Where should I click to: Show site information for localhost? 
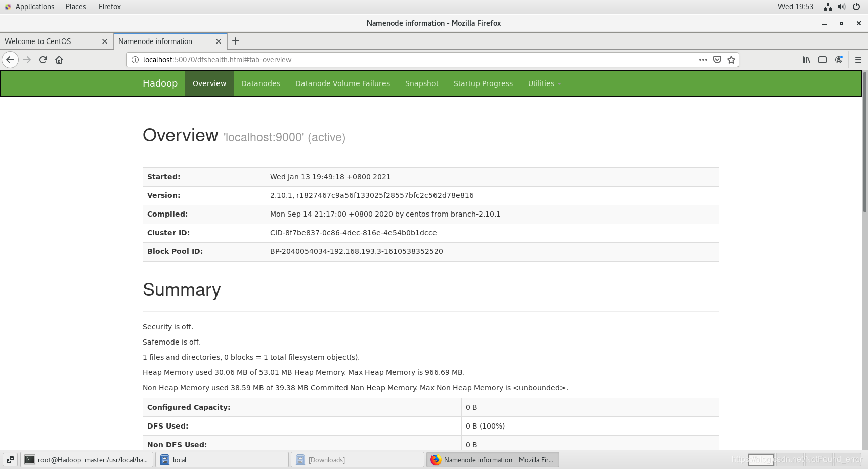[135, 60]
